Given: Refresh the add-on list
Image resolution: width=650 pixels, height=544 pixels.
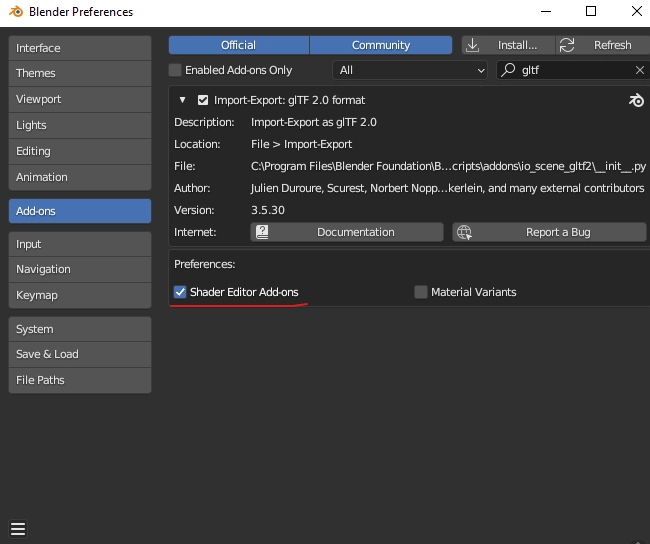Looking at the screenshot, I should (603, 45).
